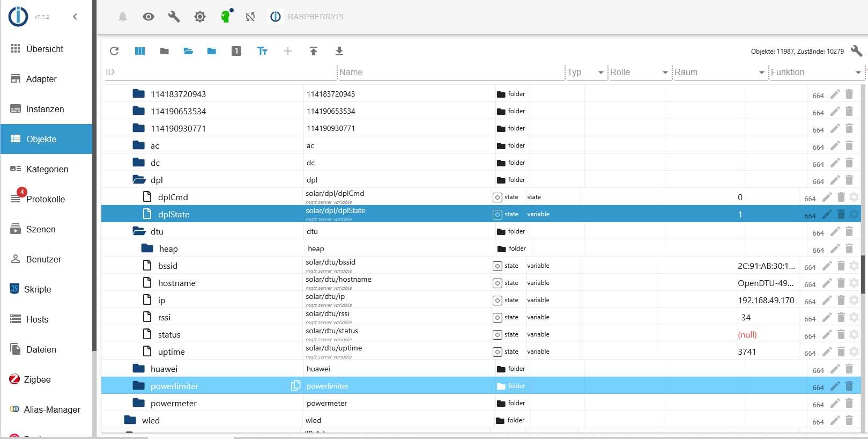Delete the powermeter folder via trash icon

coord(849,403)
